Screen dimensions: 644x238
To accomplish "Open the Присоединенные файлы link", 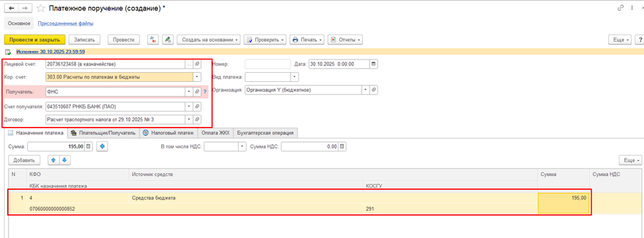I will click(x=65, y=23).
